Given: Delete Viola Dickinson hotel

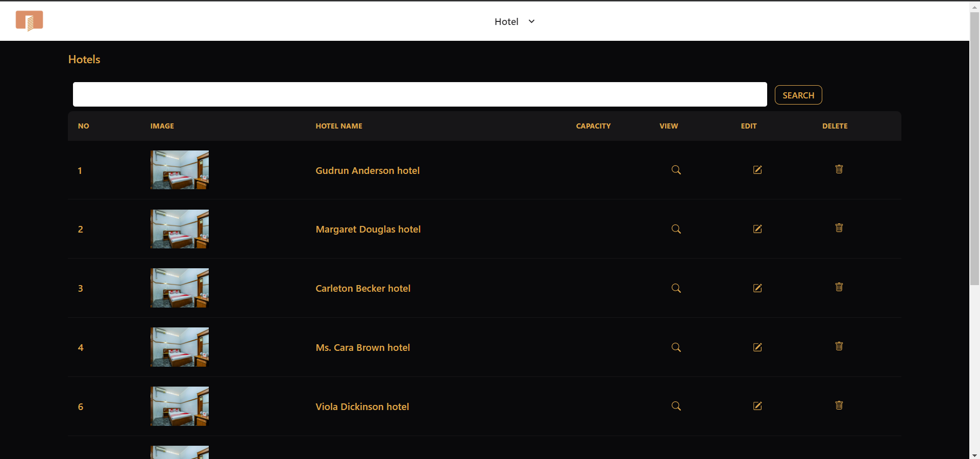Looking at the screenshot, I should tap(839, 405).
